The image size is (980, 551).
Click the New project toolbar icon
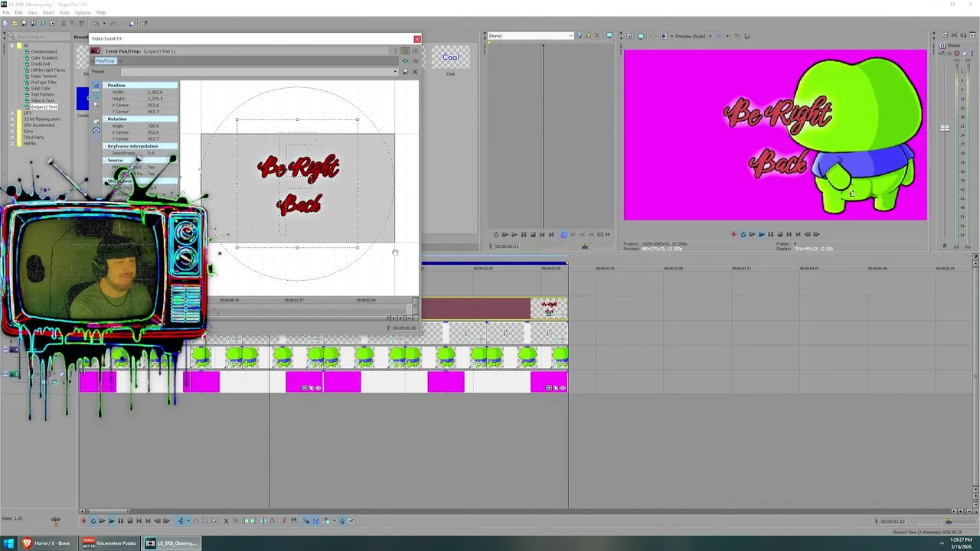coord(5,23)
